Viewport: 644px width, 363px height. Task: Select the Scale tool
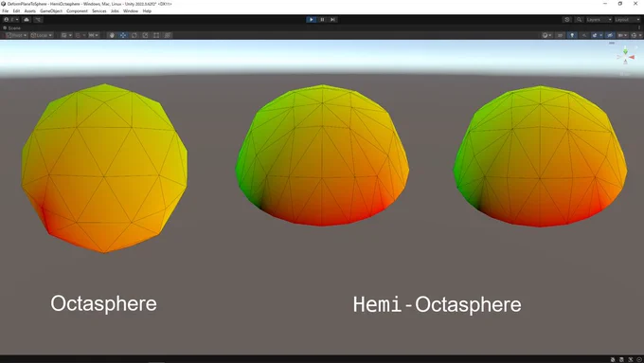(x=146, y=35)
